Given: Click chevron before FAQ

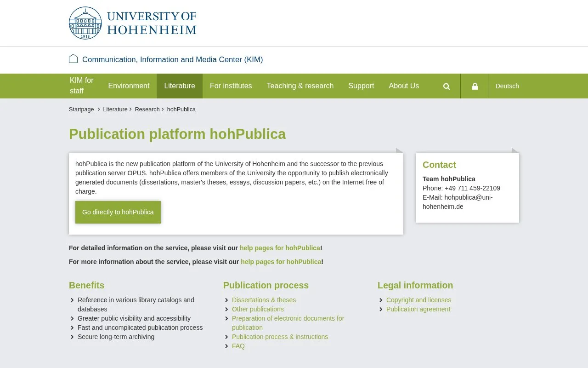Looking at the screenshot, I should point(227,346).
